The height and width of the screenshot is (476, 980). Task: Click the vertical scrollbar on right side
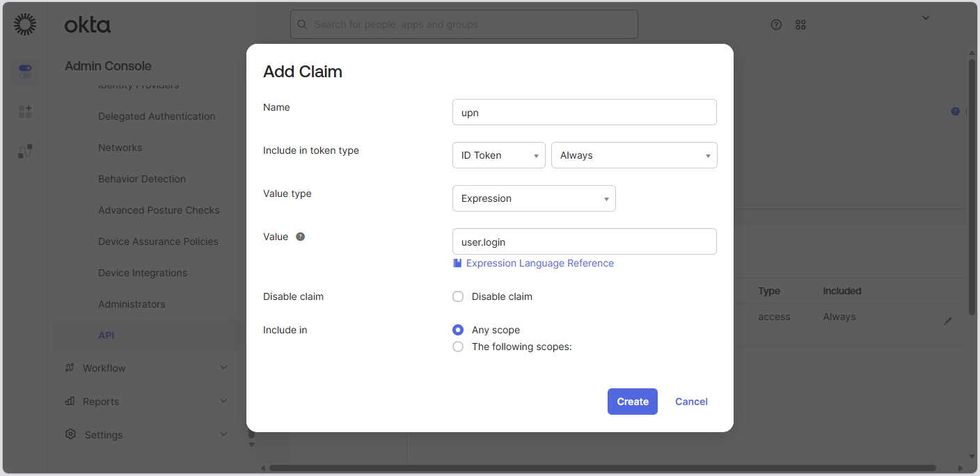(x=972, y=187)
